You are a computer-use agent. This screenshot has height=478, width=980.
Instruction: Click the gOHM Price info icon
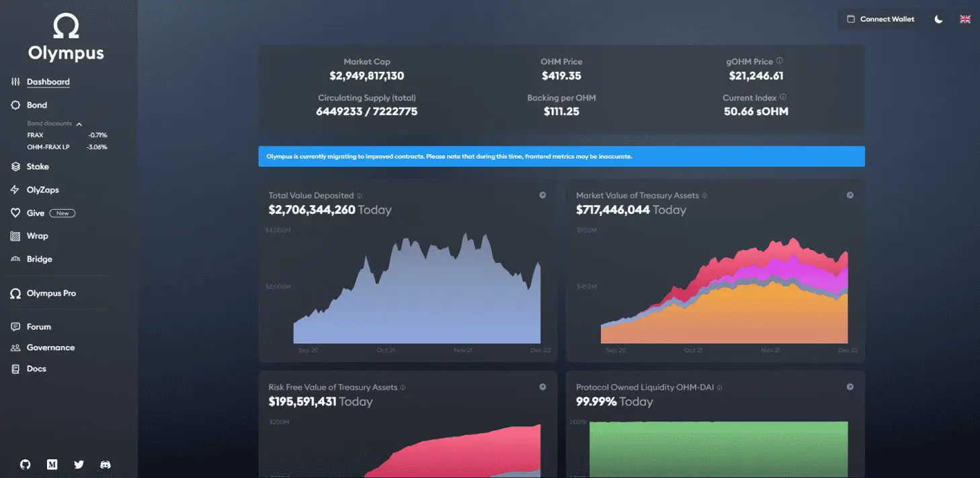tap(780, 61)
